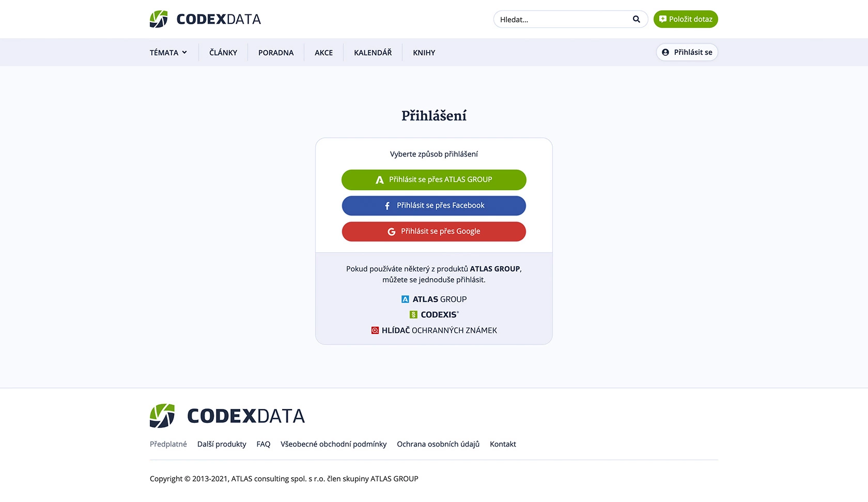The image size is (868, 502).
Task: Click the Facebook 'f' icon
Action: tap(388, 206)
